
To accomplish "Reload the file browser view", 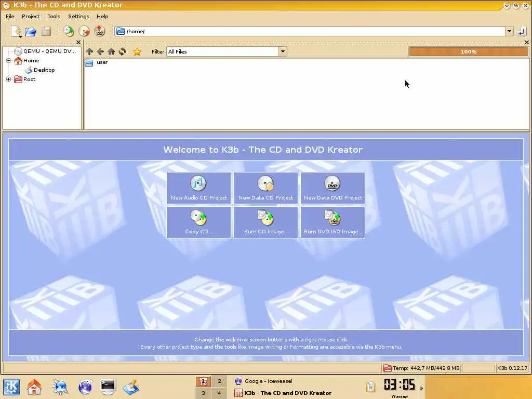I will coord(122,51).
